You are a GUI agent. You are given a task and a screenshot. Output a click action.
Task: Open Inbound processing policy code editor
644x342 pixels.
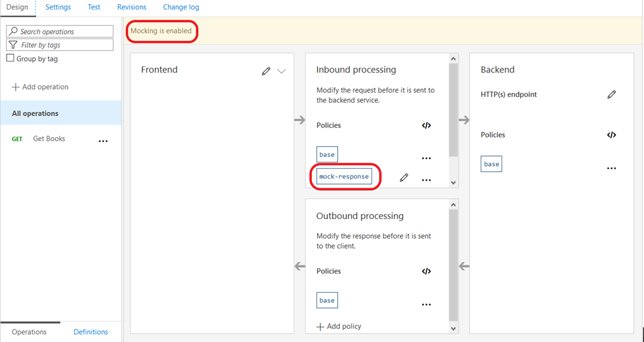[x=426, y=125]
